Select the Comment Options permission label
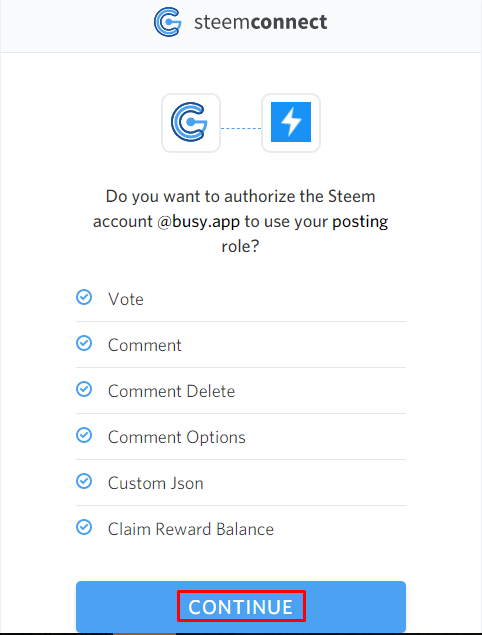The width and height of the screenshot is (482, 635). click(x=177, y=437)
